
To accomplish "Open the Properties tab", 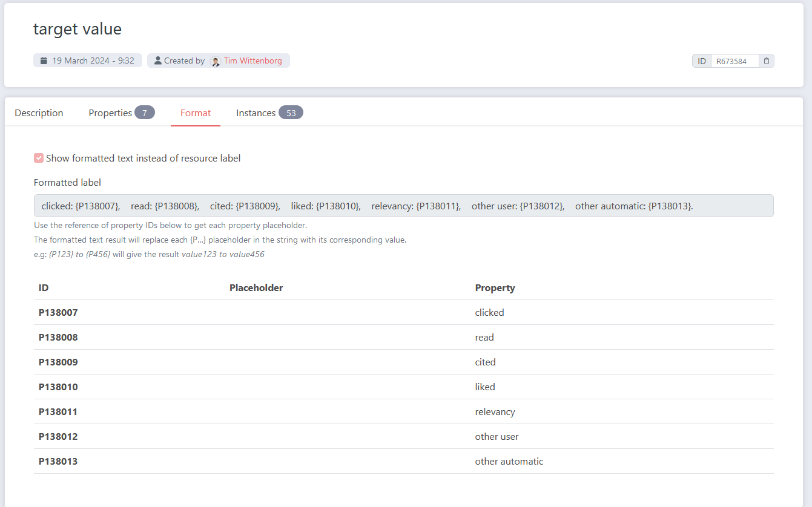I will 110,113.
